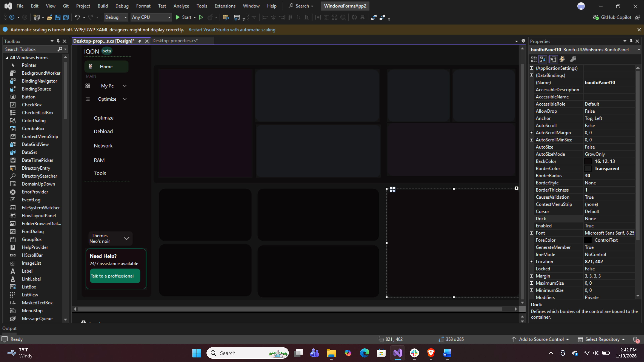Pin the Properties panel
The width and height of the screenshot is (644, 362).
631,41
